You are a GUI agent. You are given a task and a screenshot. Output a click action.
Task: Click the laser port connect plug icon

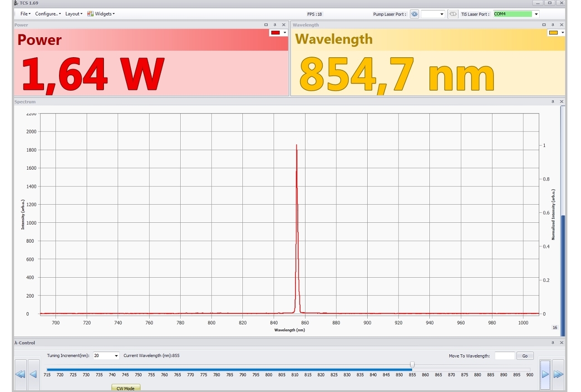coord(453,14)
